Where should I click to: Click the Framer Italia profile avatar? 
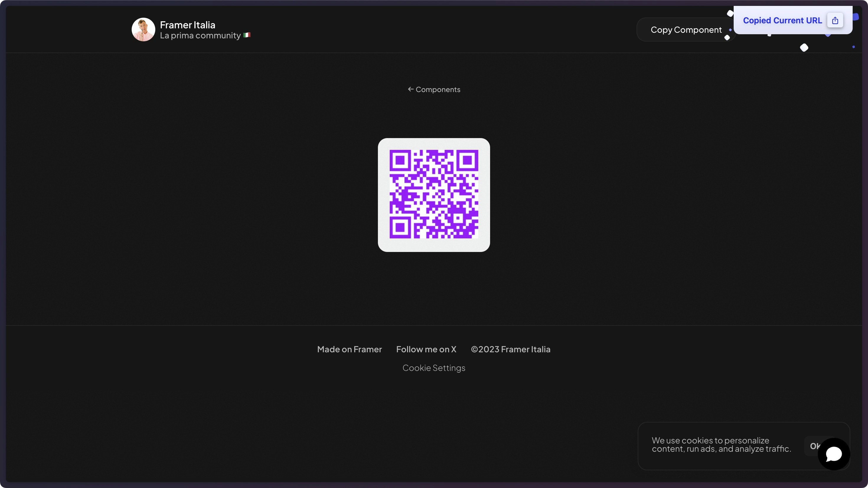(143, 30)
